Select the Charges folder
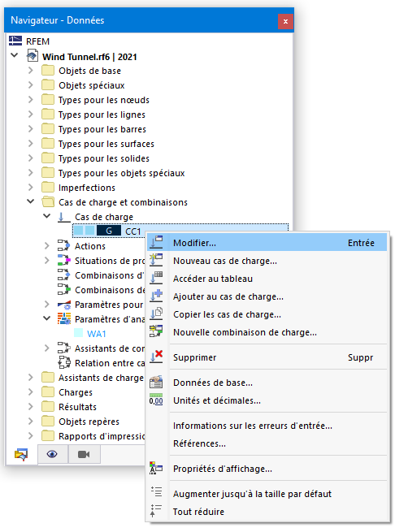The image size is (395, 532). (76, 392)
